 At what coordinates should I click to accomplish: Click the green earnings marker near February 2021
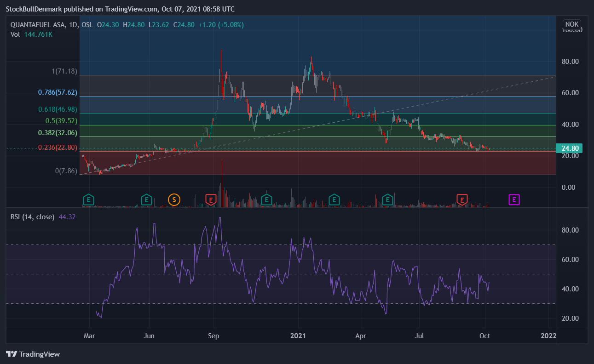334,199
